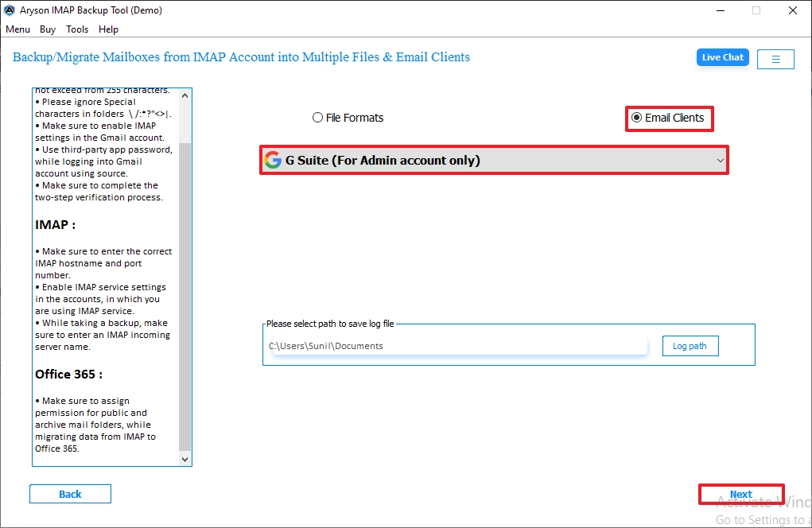Screen dimensions: 812x528
Task: Click the dropdown chevron arrow for G Suite
Action: (720, 161)
